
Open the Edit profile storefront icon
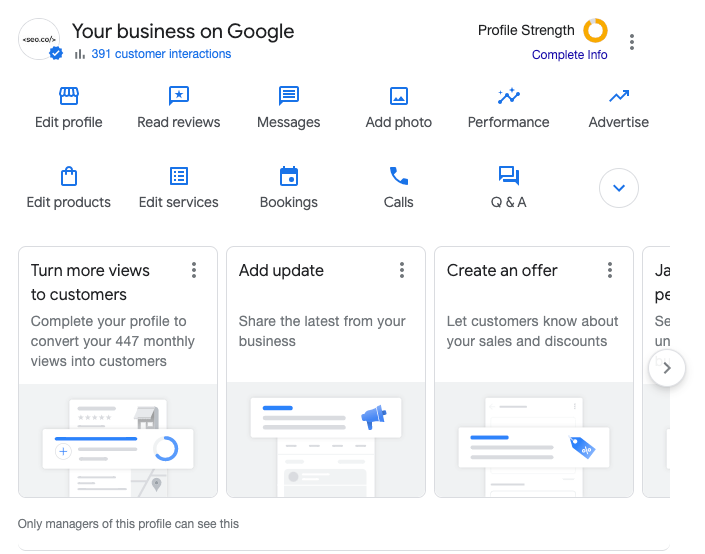click(69, 97)
